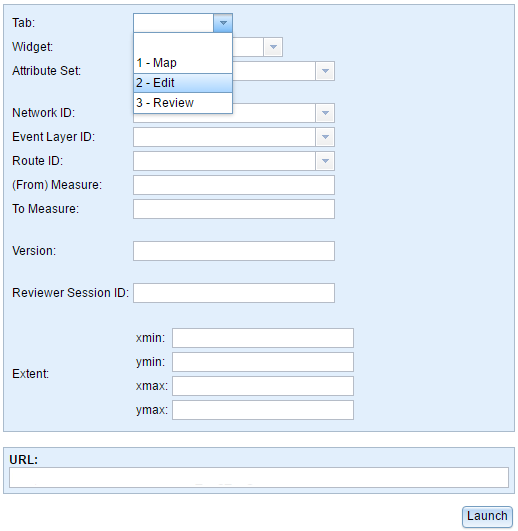
Task: Open the Attribute Set dropdown arrow
Action: 325,71
